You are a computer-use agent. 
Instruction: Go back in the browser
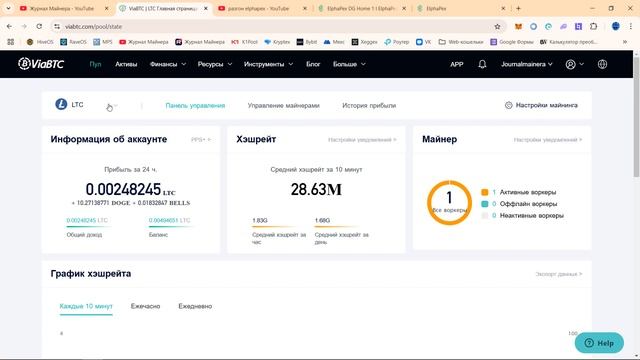(9, 26)
